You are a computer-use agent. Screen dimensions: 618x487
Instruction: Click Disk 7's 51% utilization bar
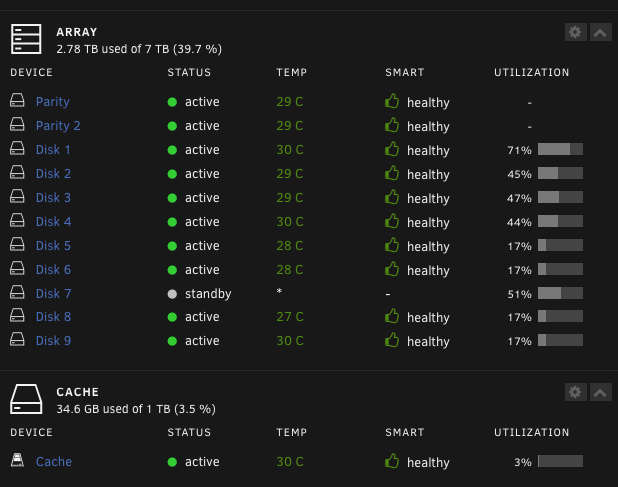tap(560, 293)
